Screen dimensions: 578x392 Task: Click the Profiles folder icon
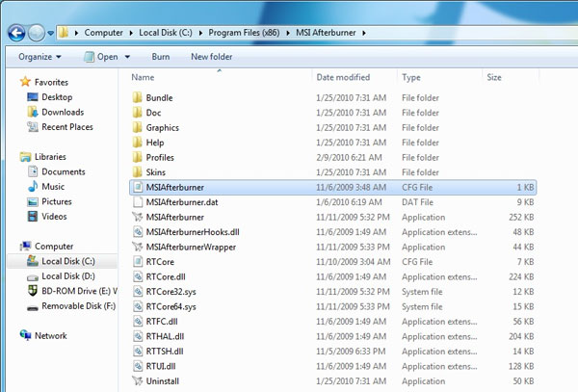point(137,157)
